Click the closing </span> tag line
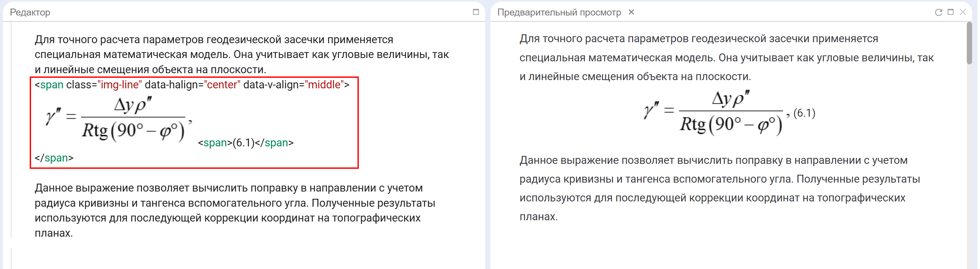The image size is (980, 269). tap(54, 158)
